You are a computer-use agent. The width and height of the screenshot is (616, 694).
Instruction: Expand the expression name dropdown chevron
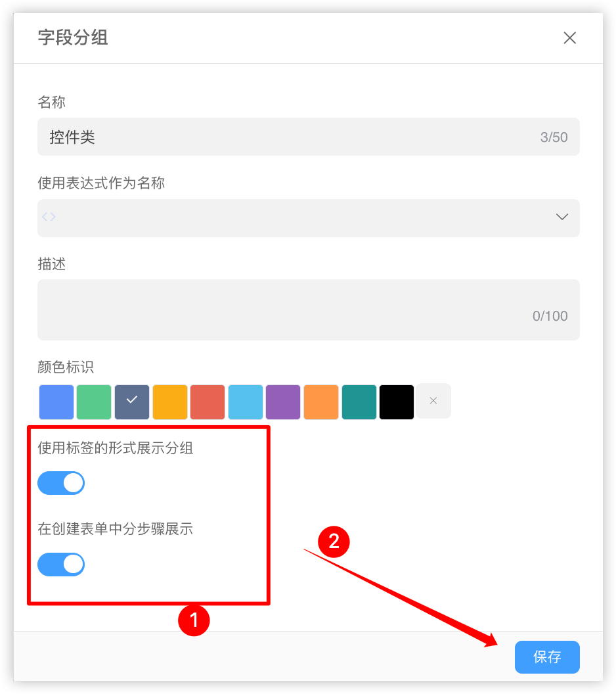(x=561, y=217)
